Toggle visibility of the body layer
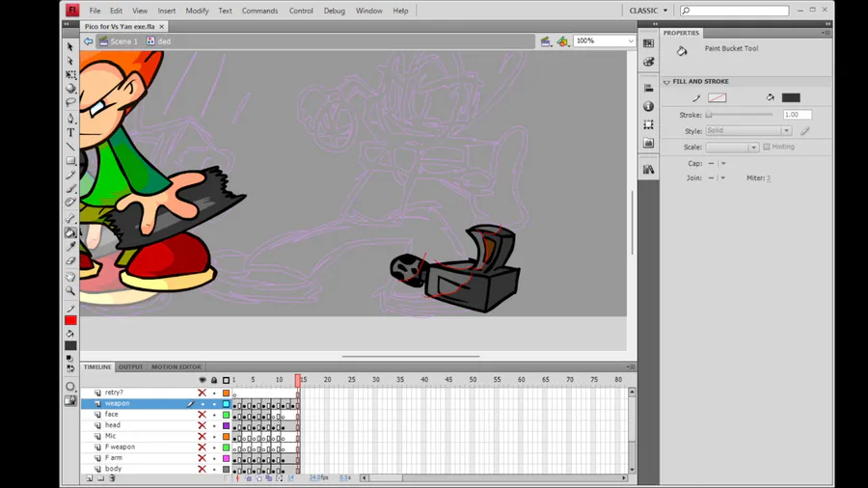The height and width of the screenshot is (488, 868). click(x=203, y=469)
